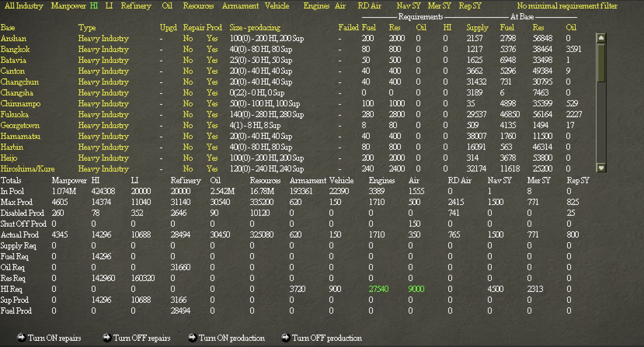This screenshot has width=644, height=347.
Task: Sort by the Upgd column header
Action: click(168, 28)
